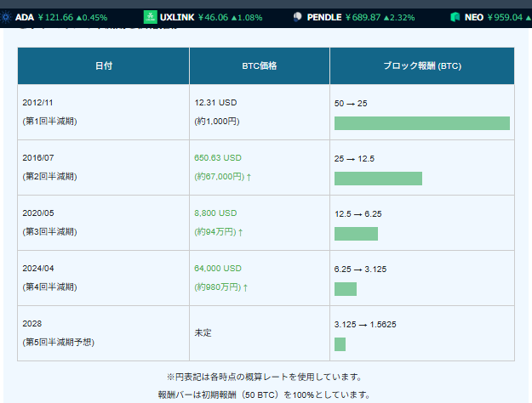Click the 3.125 → 1.5625 reward bar
Viewport: 532px width, 403px height.
coord(340,344)
